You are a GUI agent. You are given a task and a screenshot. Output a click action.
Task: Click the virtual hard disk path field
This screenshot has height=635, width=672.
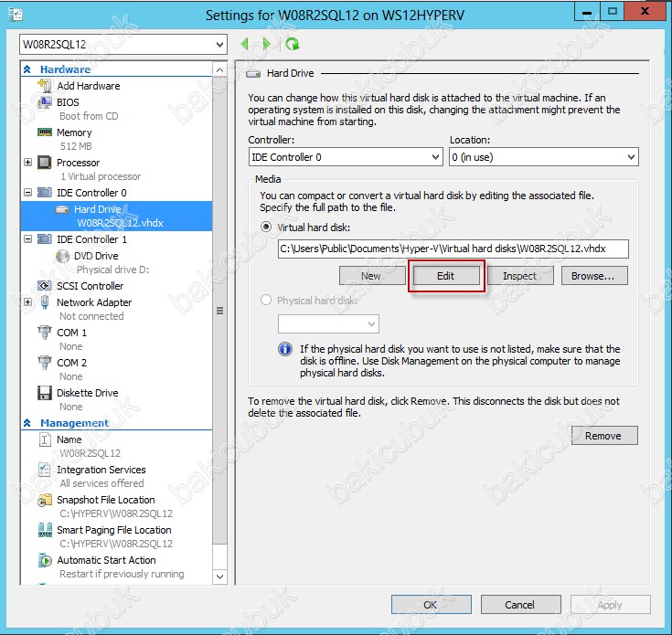[453, 249]
